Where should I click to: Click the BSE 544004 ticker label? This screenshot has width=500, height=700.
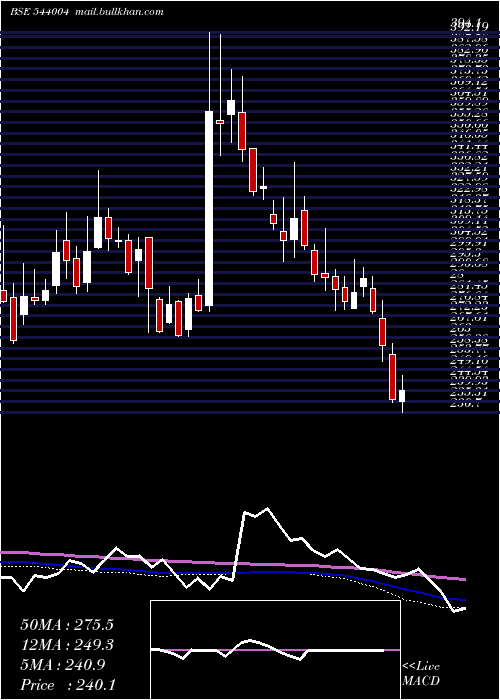(39, 12)
